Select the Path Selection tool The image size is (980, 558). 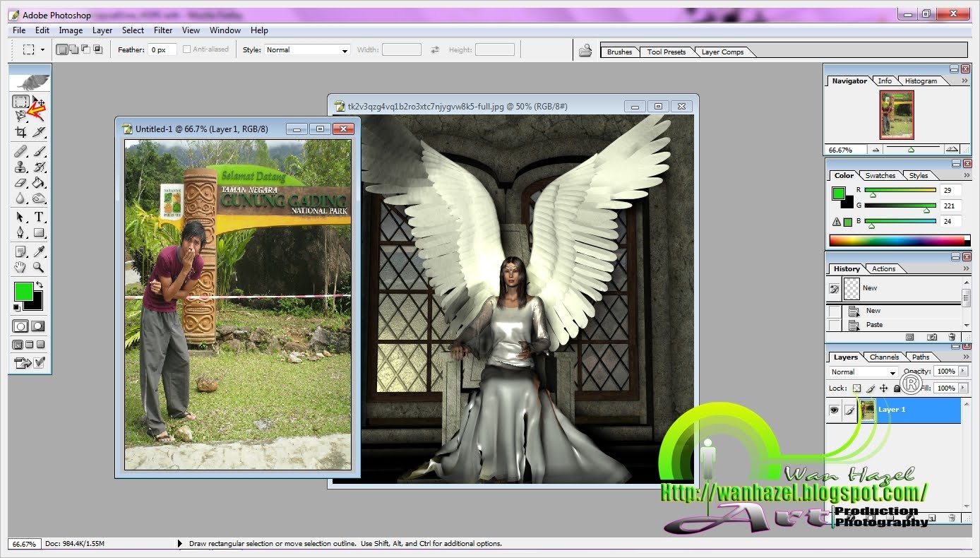click(20, 217)
